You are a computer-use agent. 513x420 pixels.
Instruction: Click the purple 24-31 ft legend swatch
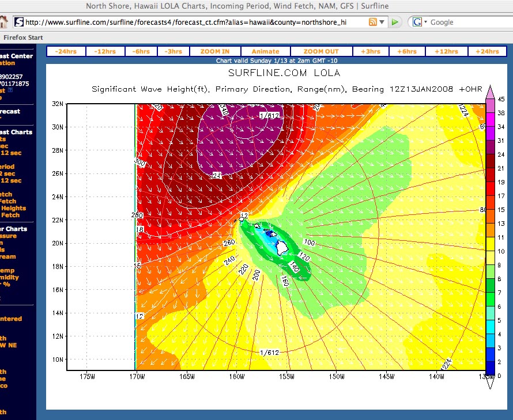490,147
